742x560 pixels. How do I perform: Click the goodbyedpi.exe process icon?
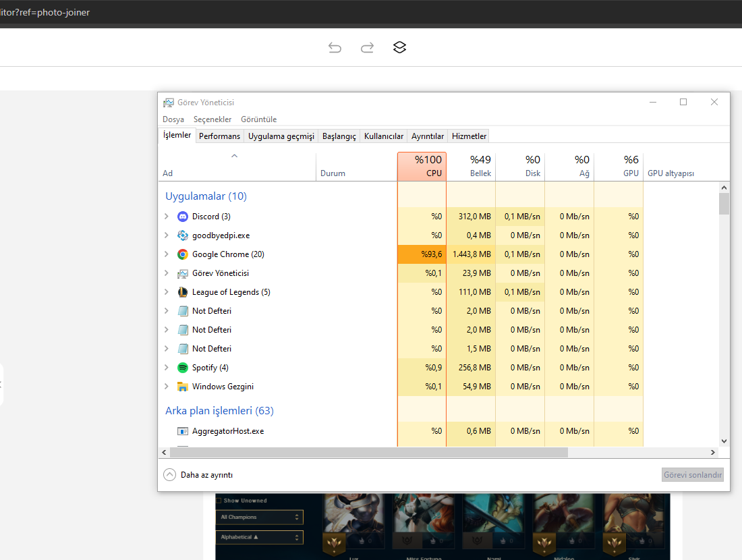(x=183, y=235)
